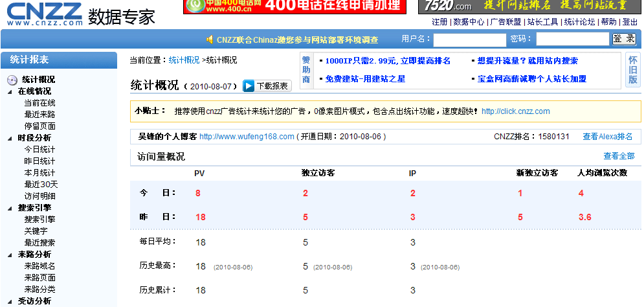Open the CNZZ联合Chinaz survey announcement

[x=297, y=40]
